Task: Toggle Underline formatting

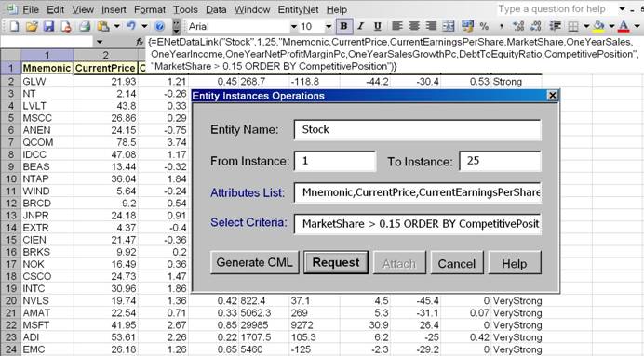Action: pyautogui.click(x=378, y=27)
